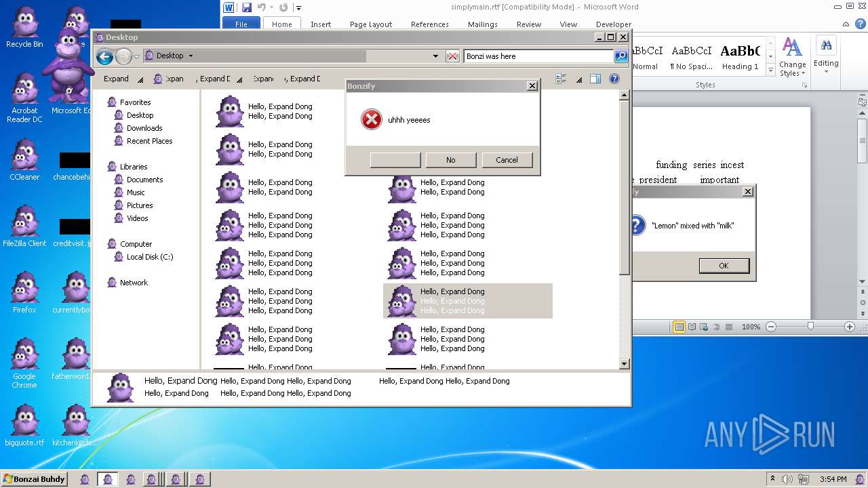
Task: Click the Save icon in Word's quick access toolbar
Action: (246, 7)
